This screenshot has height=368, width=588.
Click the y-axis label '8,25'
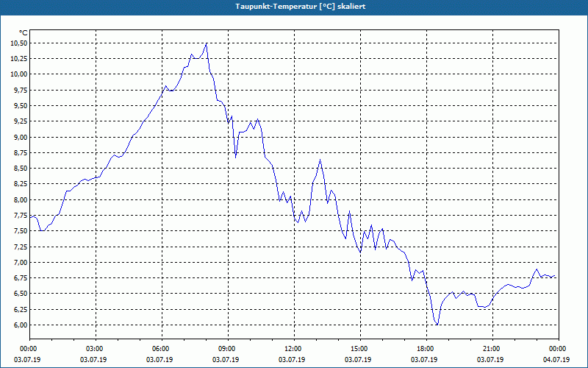coord(21,184)
